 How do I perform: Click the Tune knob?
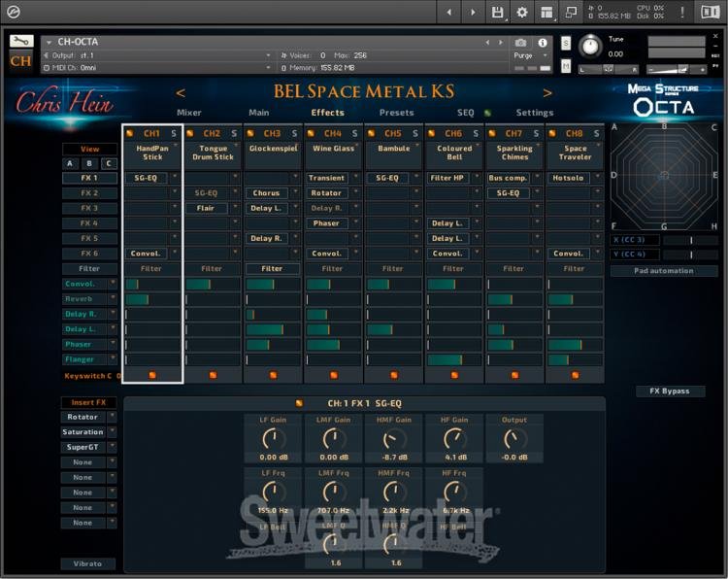click(x=590, y=47)
